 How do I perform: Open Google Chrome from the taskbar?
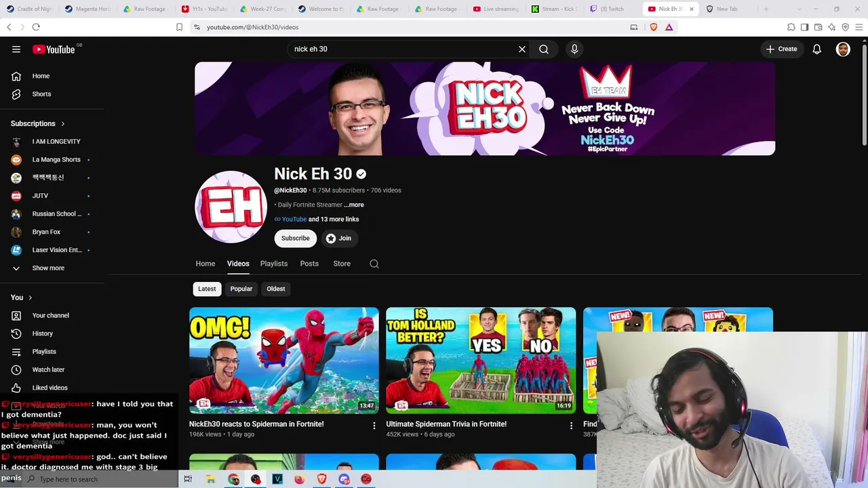(233, 479)
